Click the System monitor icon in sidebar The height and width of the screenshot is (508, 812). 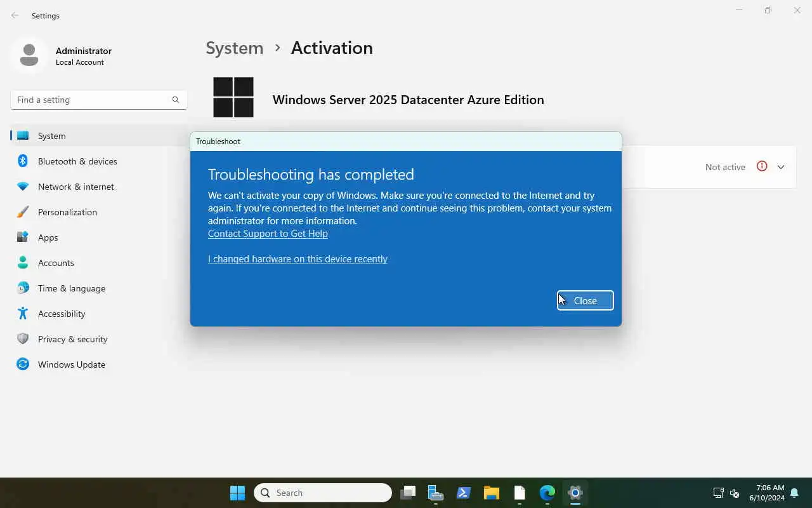click(23, 135)
